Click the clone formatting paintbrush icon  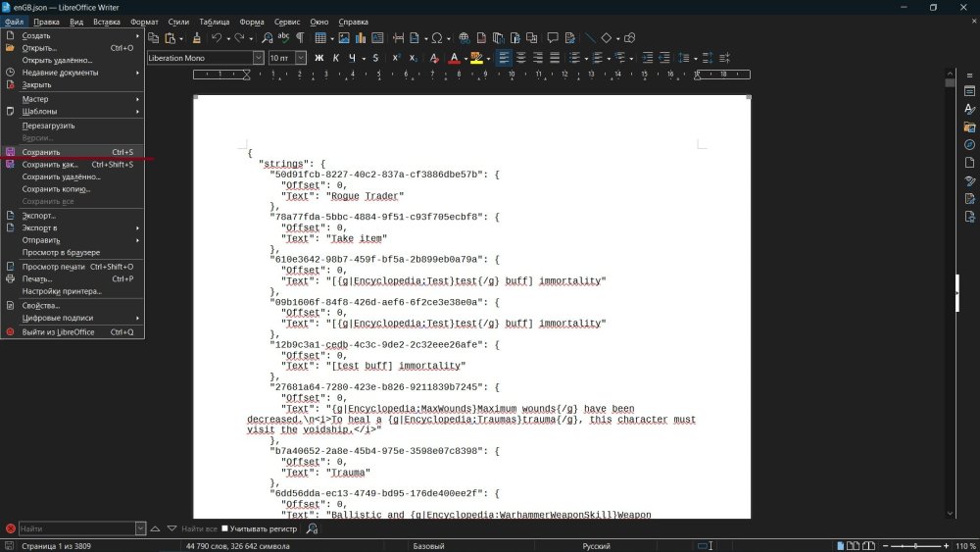point(196,38)
